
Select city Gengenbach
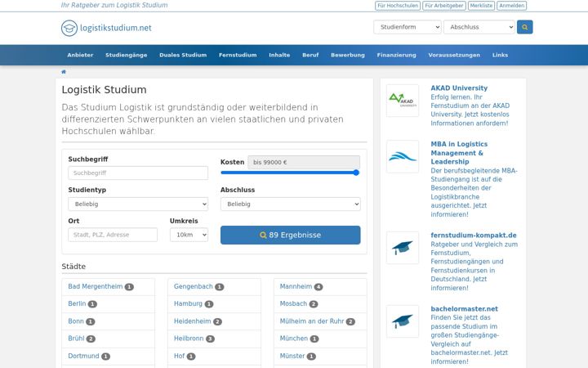pos(193,286)
